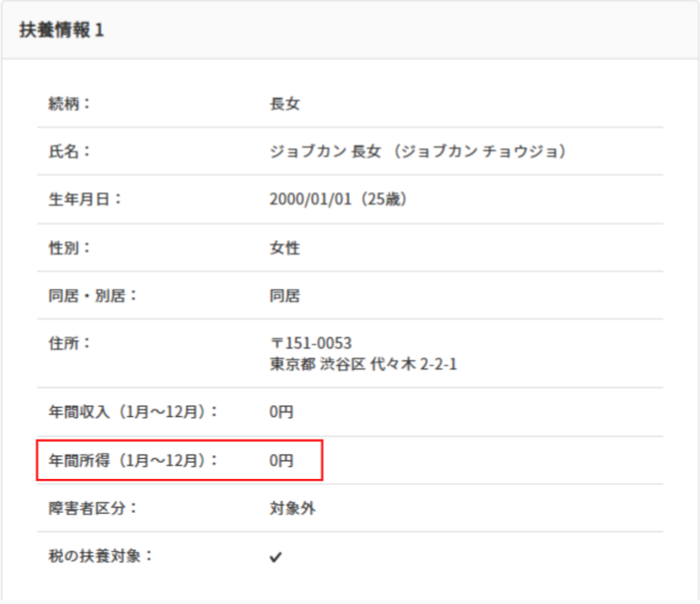Click the 0円 value for 年間所得
The height and width of the screenshot is (604, 700).
coord(281,461)
